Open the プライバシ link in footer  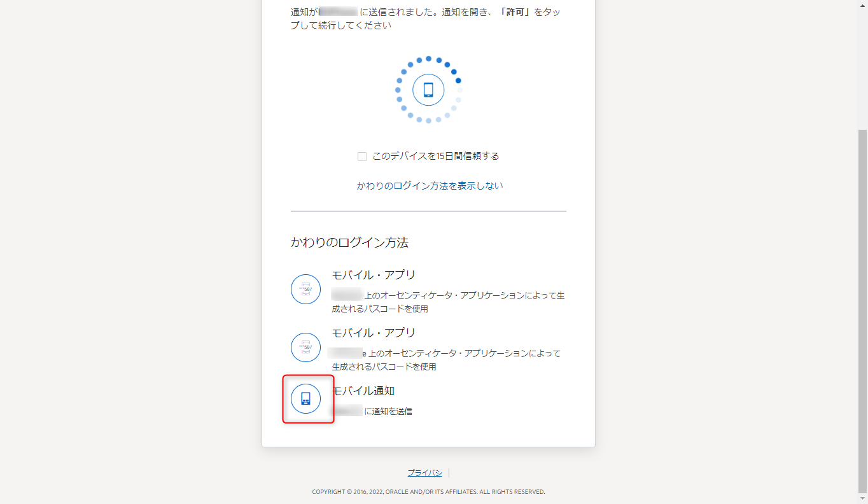click(424, 473)
